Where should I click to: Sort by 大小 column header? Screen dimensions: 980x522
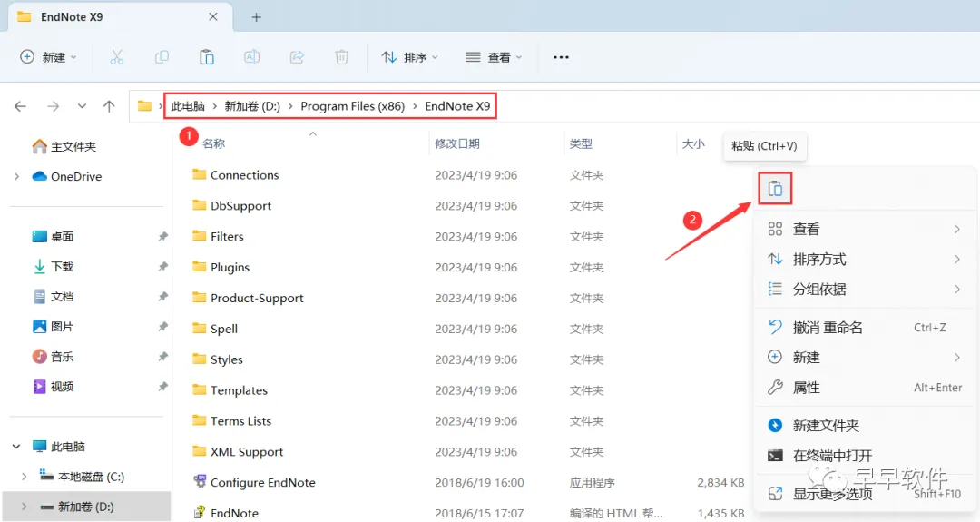coord(693,143)
